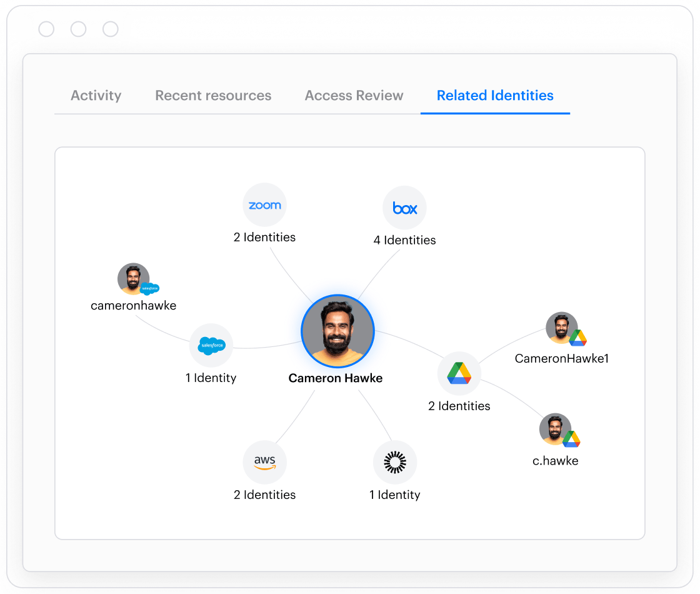Select the cameronhawke identity label

(x=133, y=306)
